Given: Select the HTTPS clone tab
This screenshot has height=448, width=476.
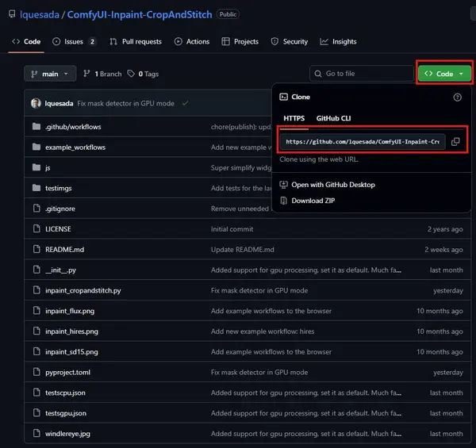Looking at the screenshot, I should (x=294, y=118).
